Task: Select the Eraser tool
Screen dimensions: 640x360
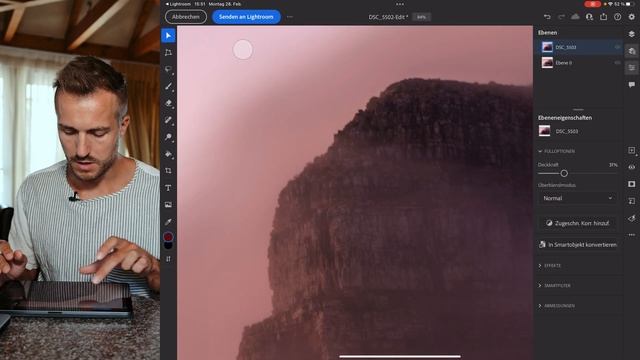Action: pyautogui.click(x=168, y=103)
